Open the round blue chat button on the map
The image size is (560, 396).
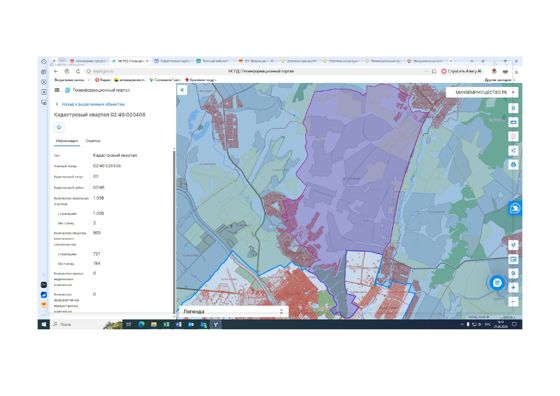pyautogui.click(x=497, y=283)
